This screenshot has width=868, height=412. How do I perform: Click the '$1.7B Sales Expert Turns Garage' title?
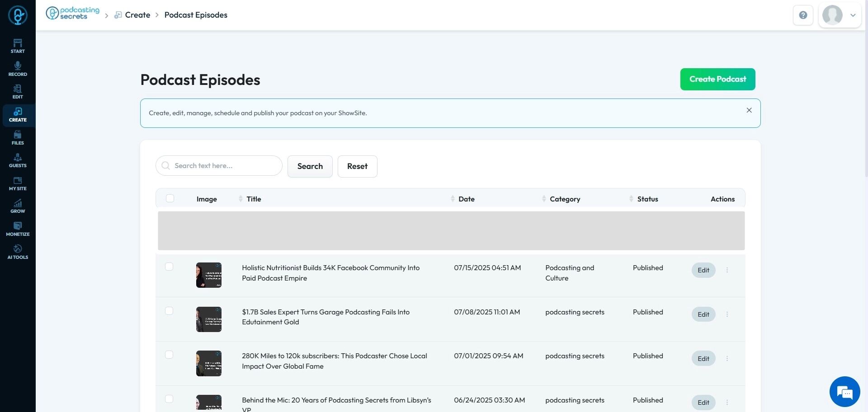[326, 317]
